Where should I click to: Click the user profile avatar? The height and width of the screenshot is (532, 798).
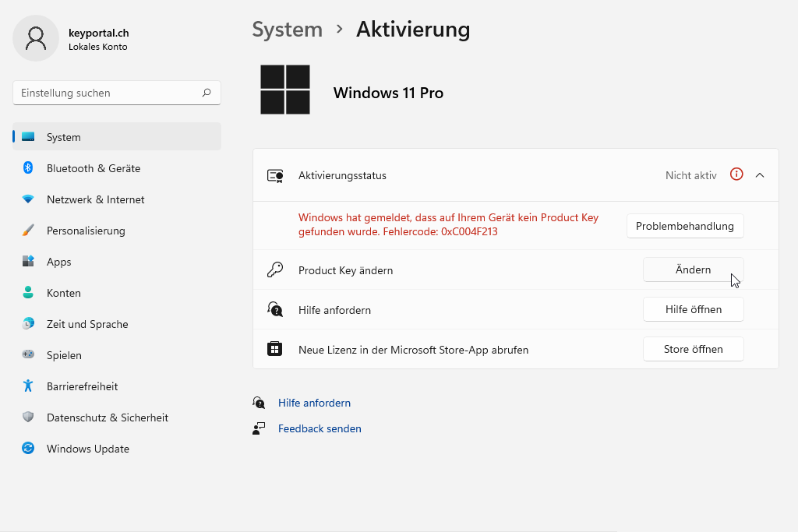(x=36, y=38)
